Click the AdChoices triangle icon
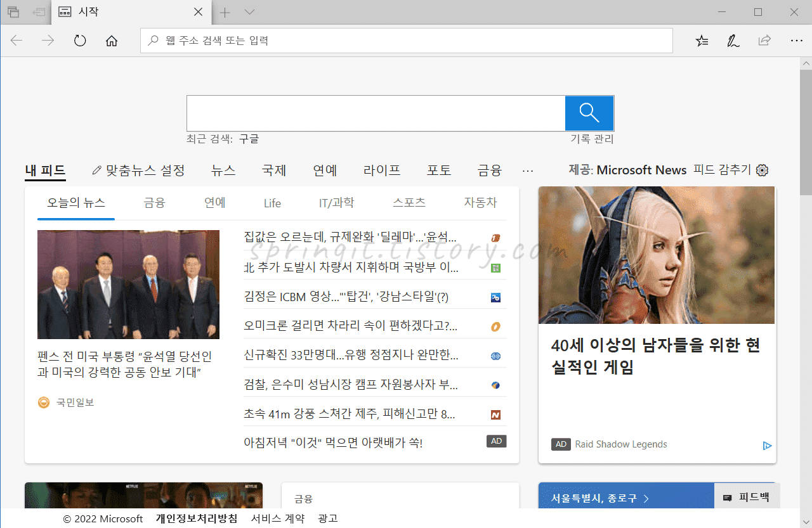 [767, 446]
